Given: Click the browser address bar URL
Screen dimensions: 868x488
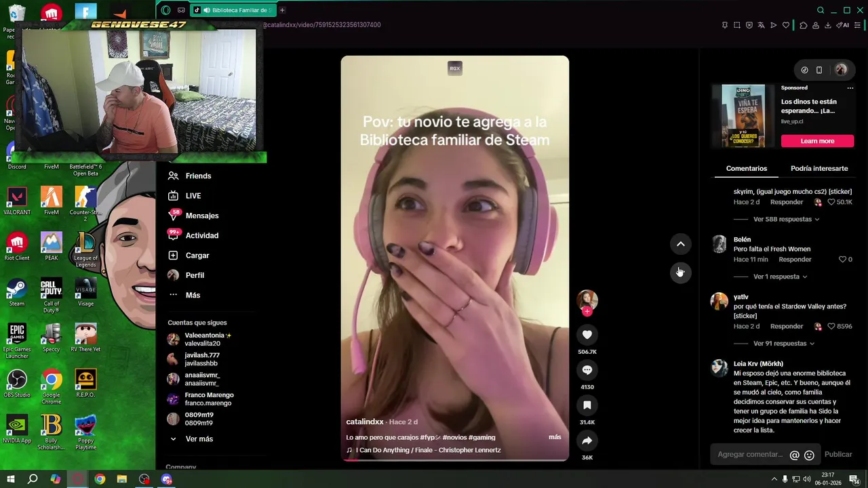Looking at the screenshot, I should point(321,25).
